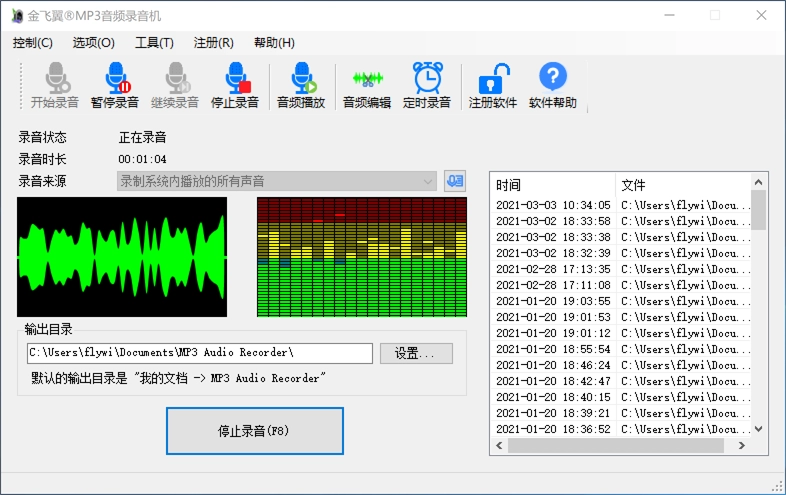Viewport: 786px width, 495px height.
Task: Click the app icon in title bar
Action: (x=17, y=16)
